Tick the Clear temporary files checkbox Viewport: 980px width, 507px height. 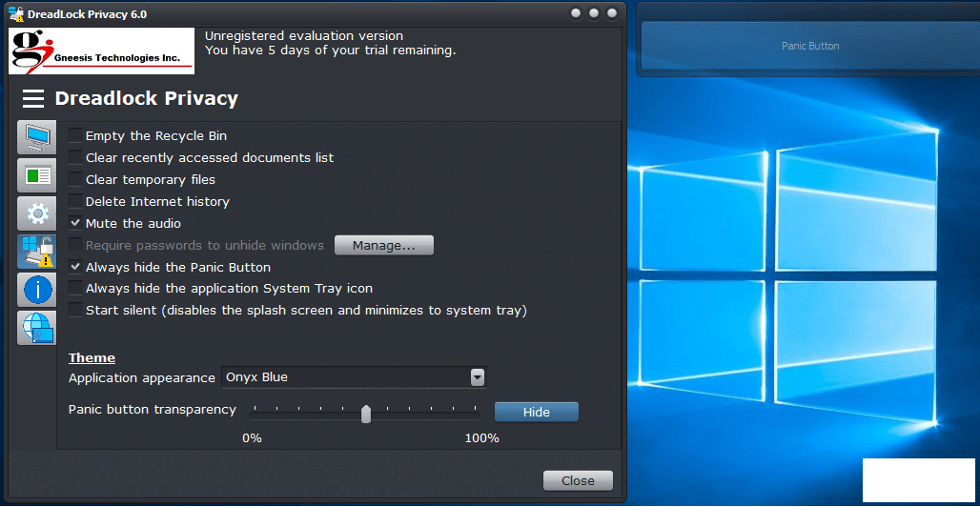point(75,179)
